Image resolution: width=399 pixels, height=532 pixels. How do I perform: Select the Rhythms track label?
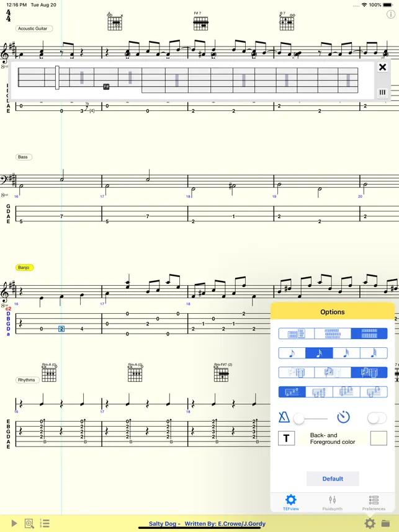[x=27, y=380]
